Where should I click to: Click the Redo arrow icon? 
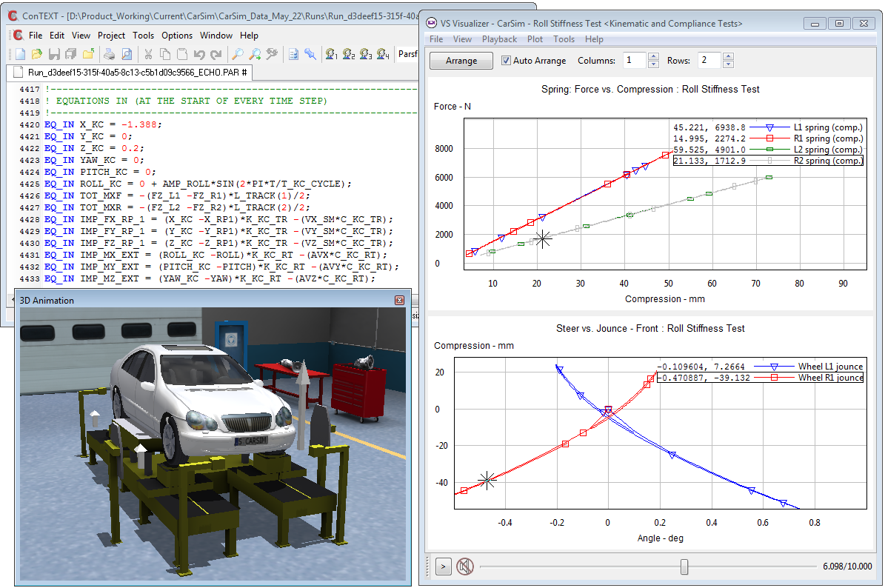(x=216, y=54)
